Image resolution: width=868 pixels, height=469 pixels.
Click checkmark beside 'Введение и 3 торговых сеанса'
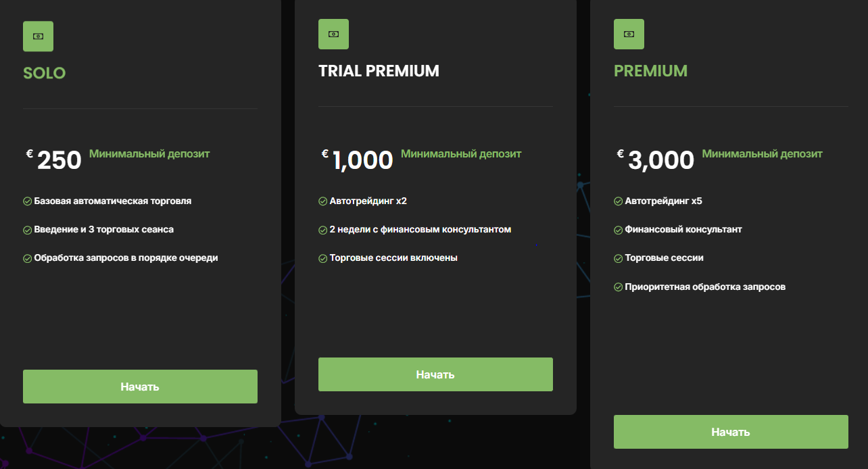pyautogui.click(x=27, y=229)
